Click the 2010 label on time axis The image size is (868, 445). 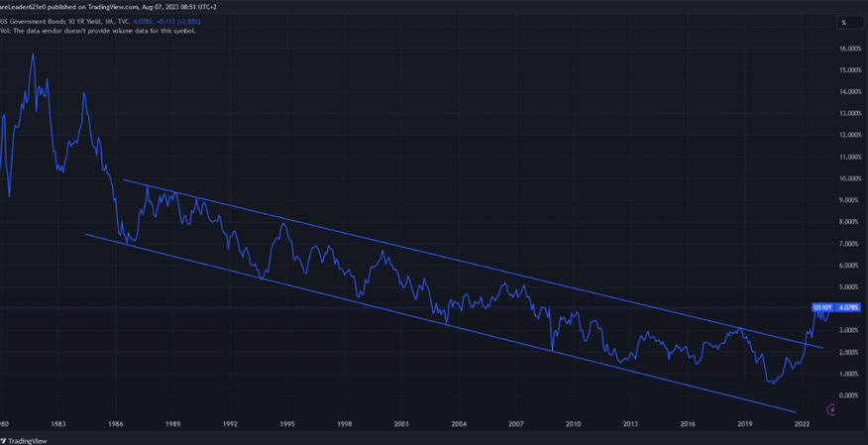573,423
